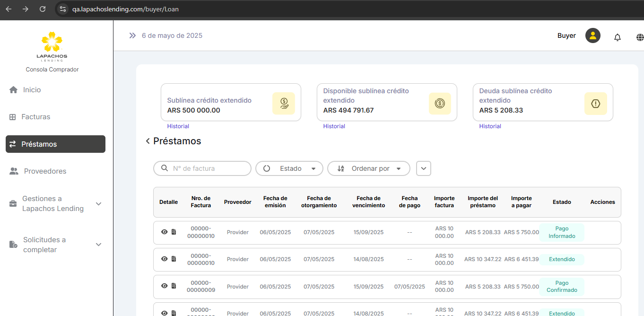Open Historial link under Deuda sublínea

(x=490, y=126)
